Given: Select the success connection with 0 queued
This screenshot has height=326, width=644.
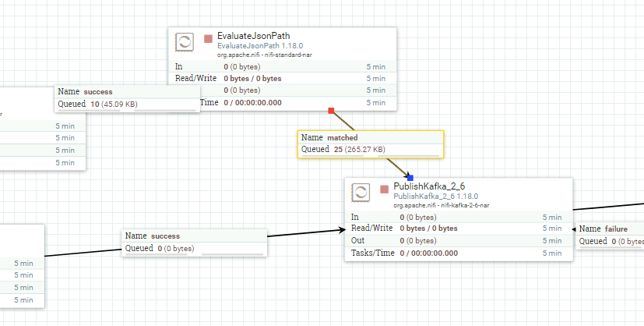Looking at the screenshot, I should (x=195, y=243).
